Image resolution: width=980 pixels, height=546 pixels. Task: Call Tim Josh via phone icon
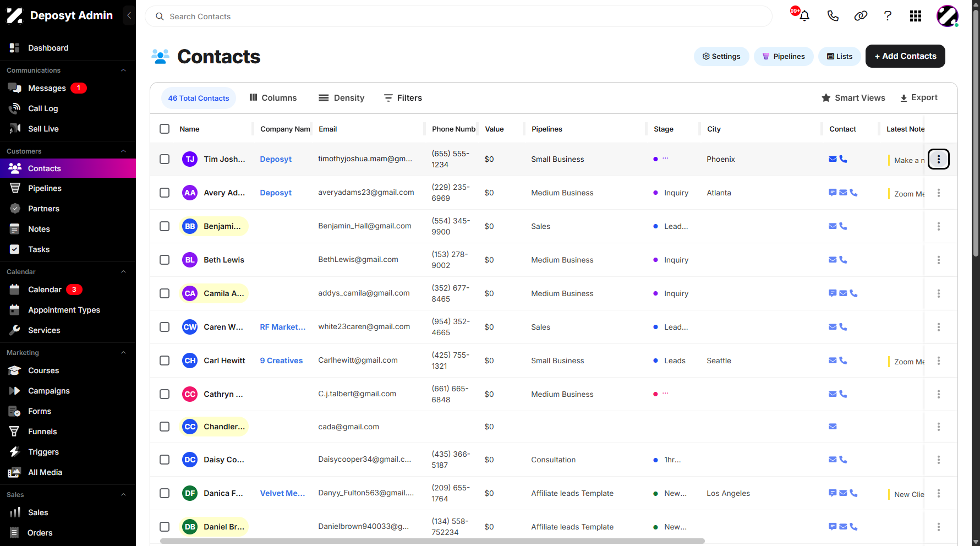(x=843, y=159)
